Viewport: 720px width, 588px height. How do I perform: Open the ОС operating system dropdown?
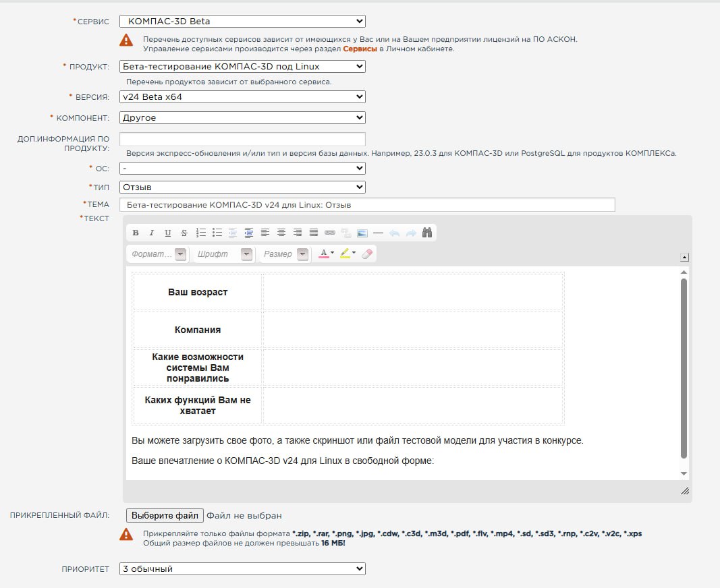click(x=242, y=168)
